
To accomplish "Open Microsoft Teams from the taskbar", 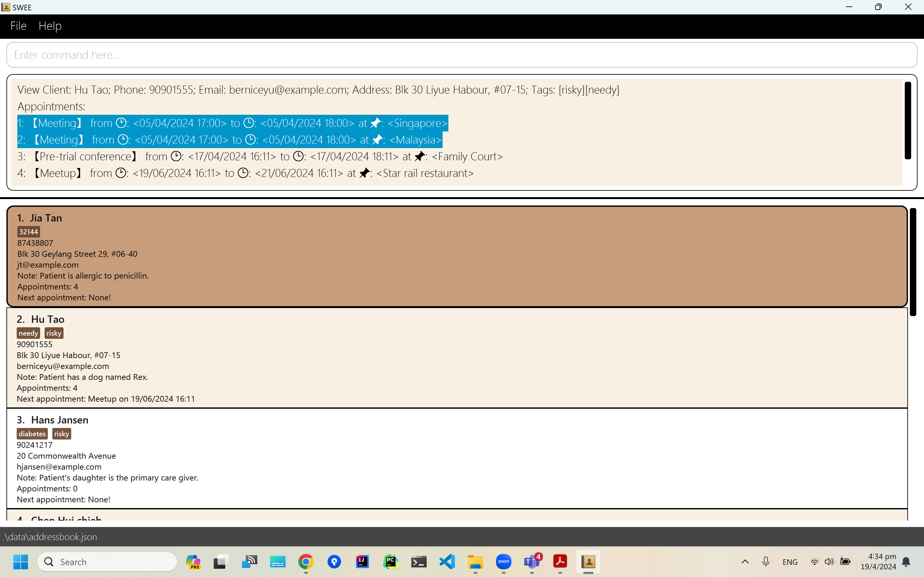I will point(532,562).
